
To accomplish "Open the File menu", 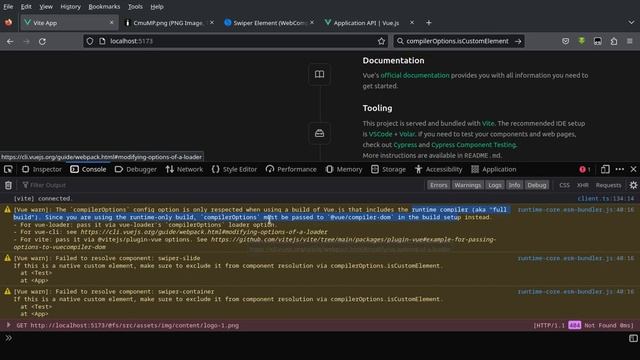I will (x=8, y=7).
